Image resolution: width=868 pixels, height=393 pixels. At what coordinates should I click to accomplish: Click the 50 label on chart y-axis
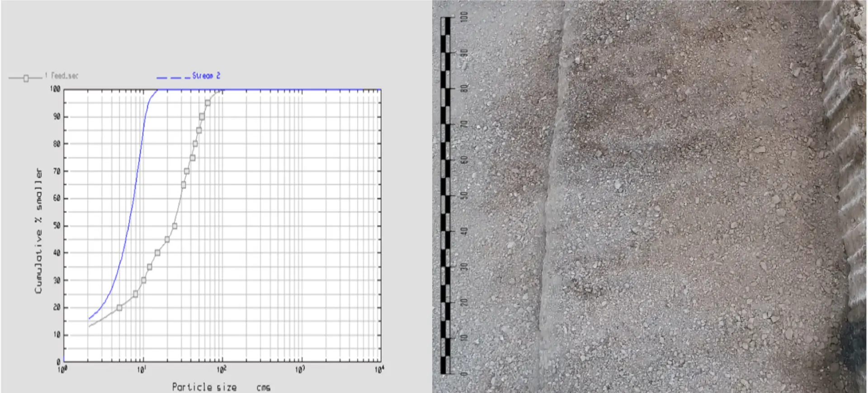pyautogui.click(x=57, y=225)
